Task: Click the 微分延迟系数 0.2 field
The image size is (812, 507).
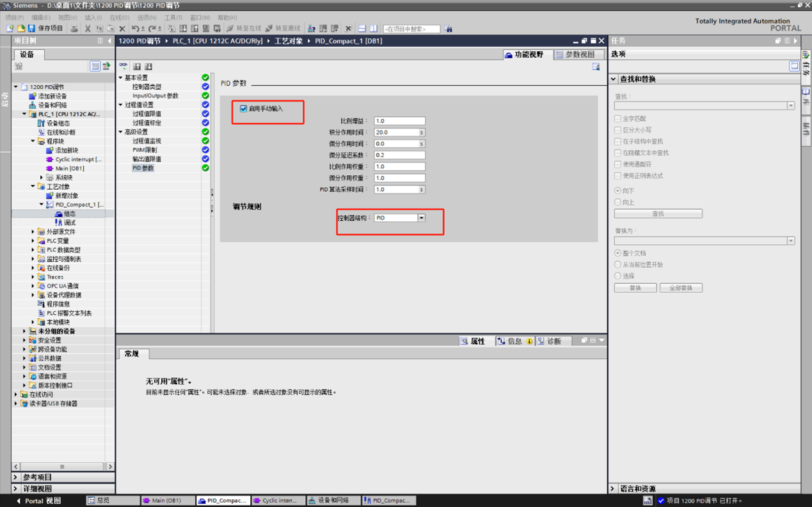Action: click(x=399, y=155)
